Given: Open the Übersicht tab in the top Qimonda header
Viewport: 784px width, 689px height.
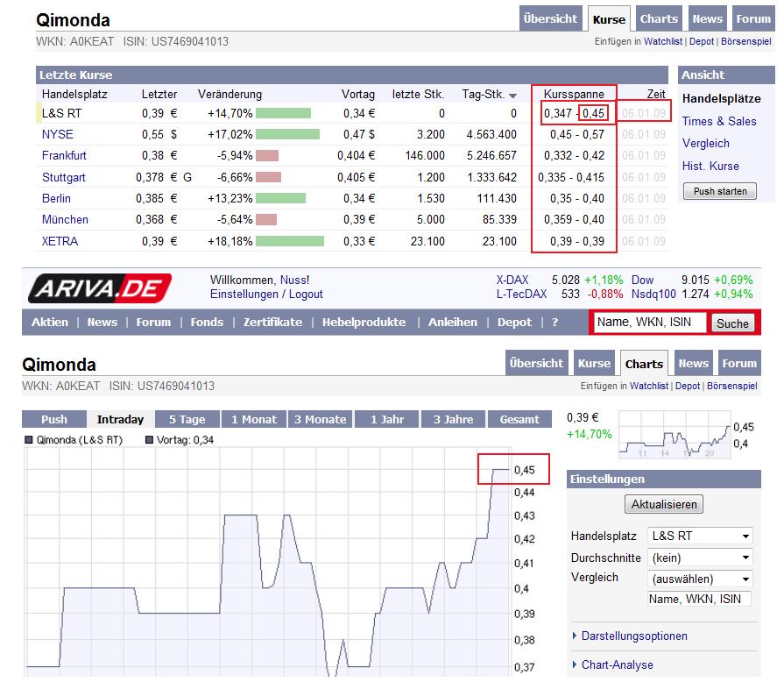Looking at the screenshot, I should 550,18.
